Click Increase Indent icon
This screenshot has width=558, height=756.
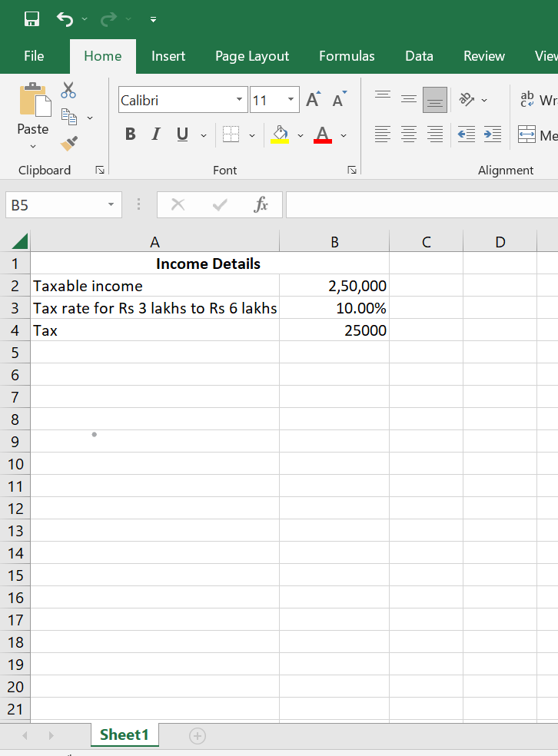(x=493, y=134)
